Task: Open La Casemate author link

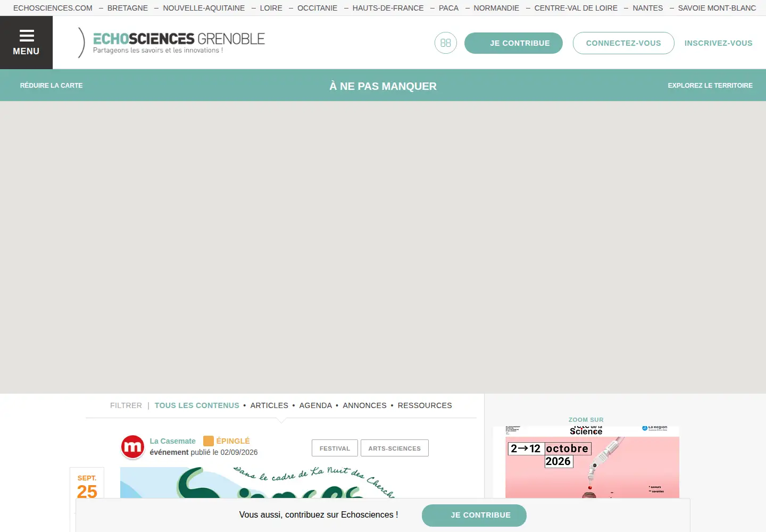Action: pyautogui.click(x=172, y=441)
